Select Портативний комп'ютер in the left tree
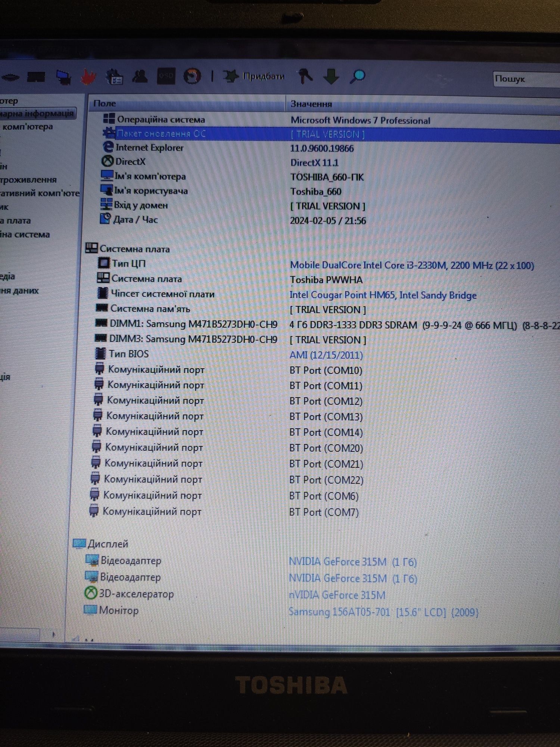The height and width of the screenshot is (747, 560). pos(40,193)
